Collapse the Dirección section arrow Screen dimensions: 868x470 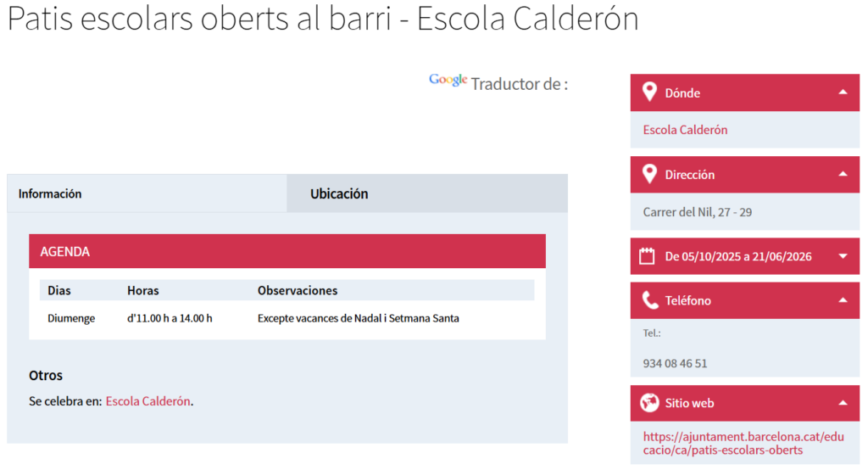[842, 175]
